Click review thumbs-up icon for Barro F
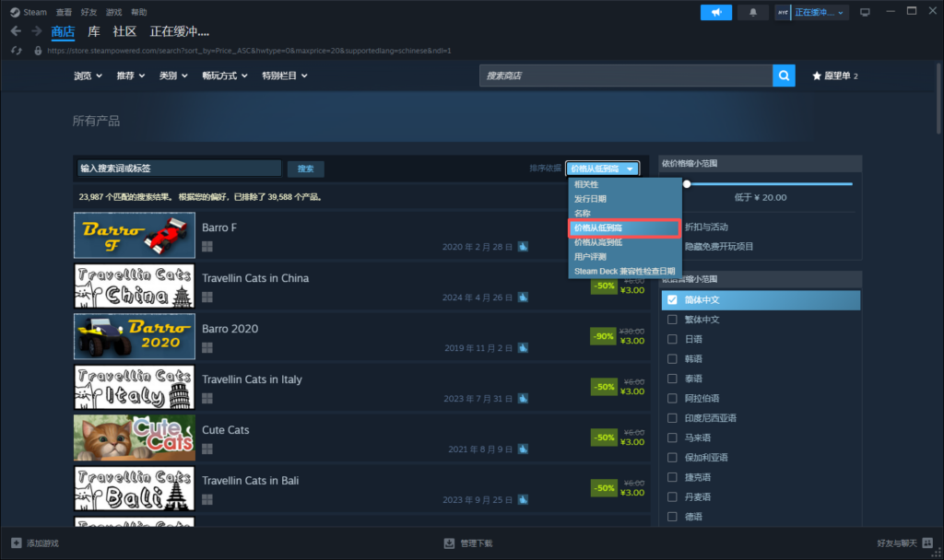This screenshot has width=944, height=560. point(523,247)
